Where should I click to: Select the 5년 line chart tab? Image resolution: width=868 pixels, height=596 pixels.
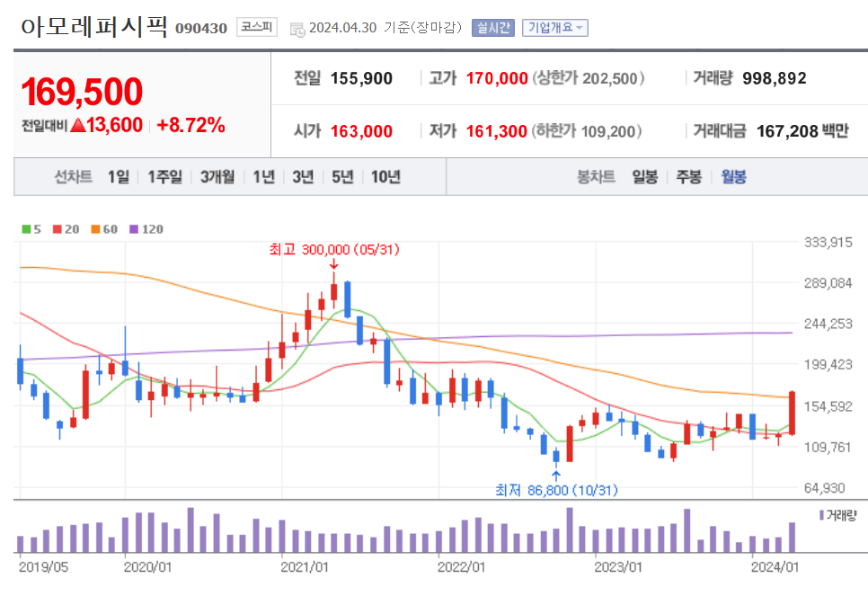pyautogui.click(x=342, y=177)
